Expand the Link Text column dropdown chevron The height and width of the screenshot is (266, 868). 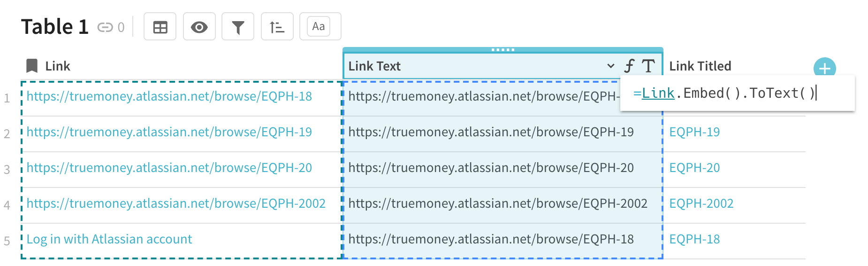coord(610,66)
